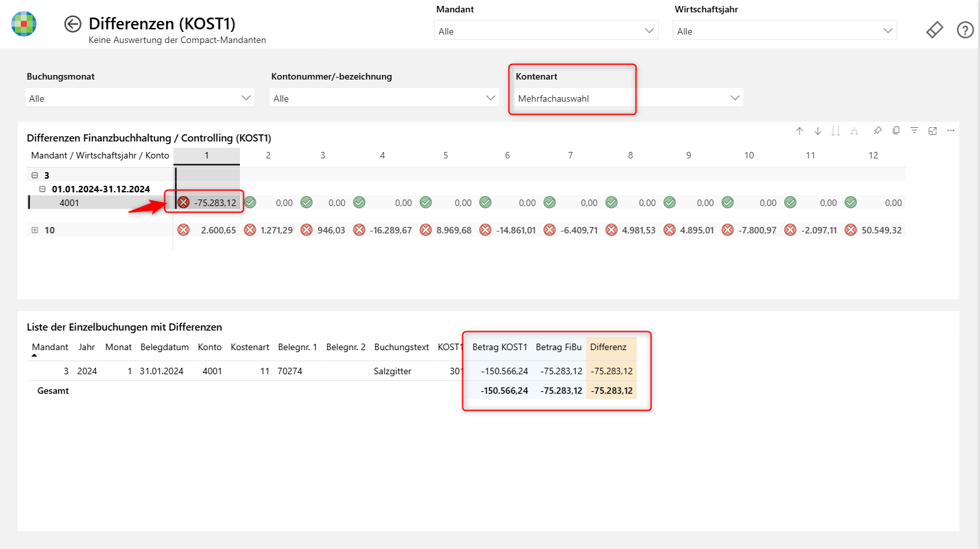Click the Belegnr. 1 value 70274
The height and width of the screenshot is (549, 980).
point(290,371)
